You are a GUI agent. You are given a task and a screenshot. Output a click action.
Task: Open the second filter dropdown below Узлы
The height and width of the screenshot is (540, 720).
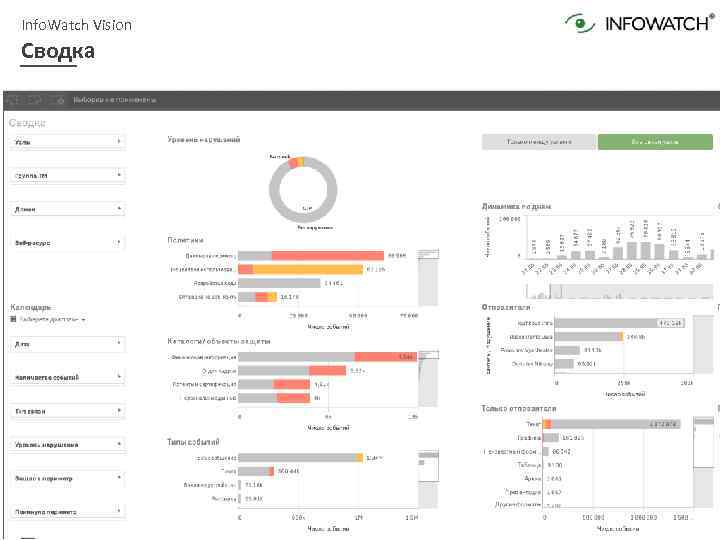click(x=68, y=175)
